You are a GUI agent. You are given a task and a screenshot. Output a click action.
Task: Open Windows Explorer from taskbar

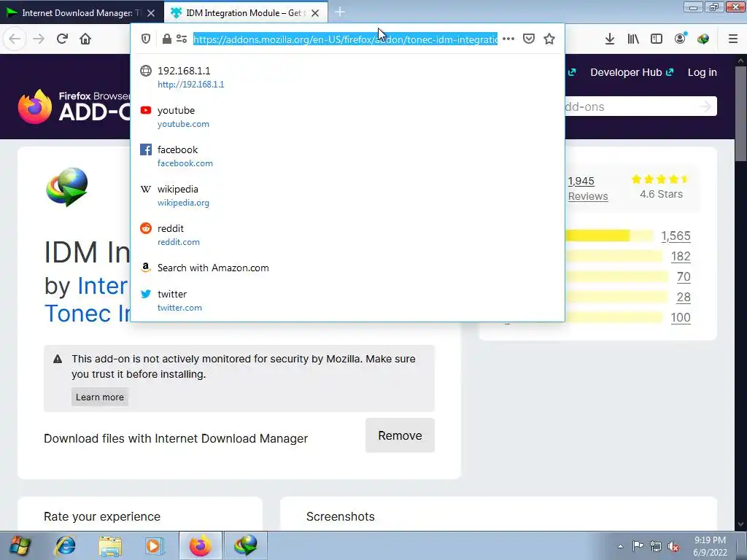110,545
